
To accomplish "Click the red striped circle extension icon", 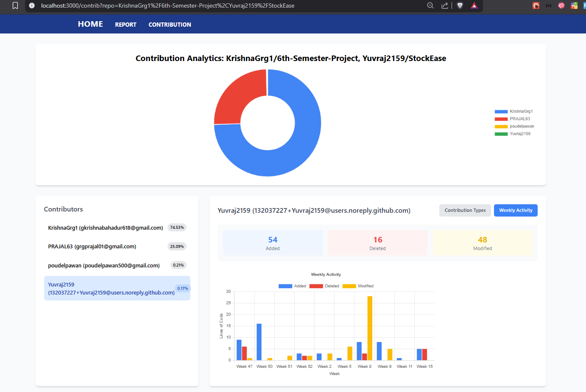I will 561,6.
